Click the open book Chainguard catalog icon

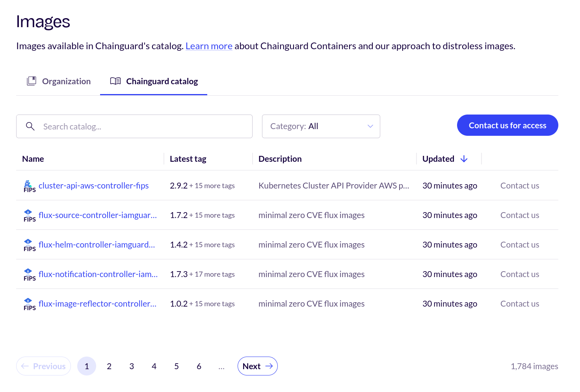point(115,81)
